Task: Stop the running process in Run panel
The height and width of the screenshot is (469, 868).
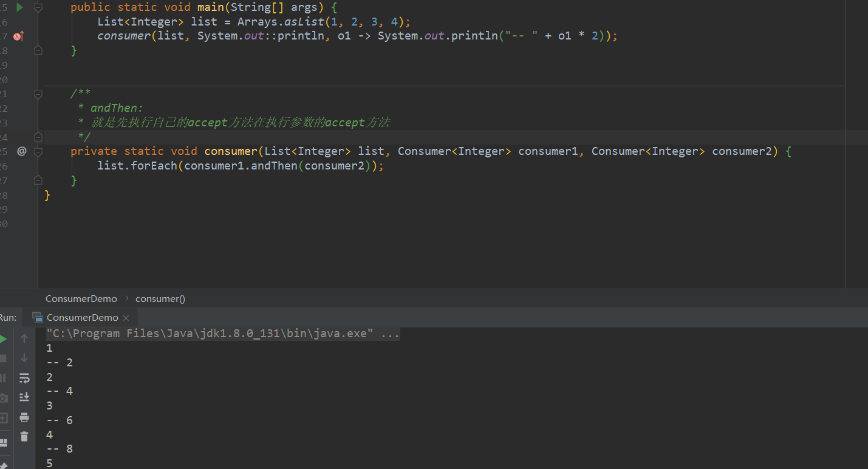Action: click(x=4, y=358)
